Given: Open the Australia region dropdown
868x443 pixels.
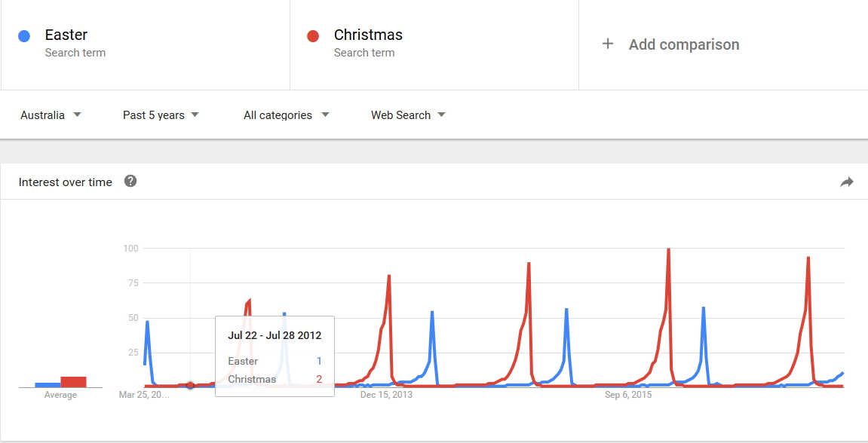Looking at the screenshot, I should pyautogui.click(x=51, y=115).
